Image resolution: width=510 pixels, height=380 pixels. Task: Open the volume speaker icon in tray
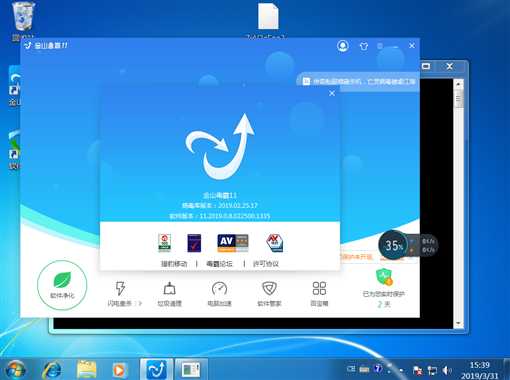click(x=447, y=370)
